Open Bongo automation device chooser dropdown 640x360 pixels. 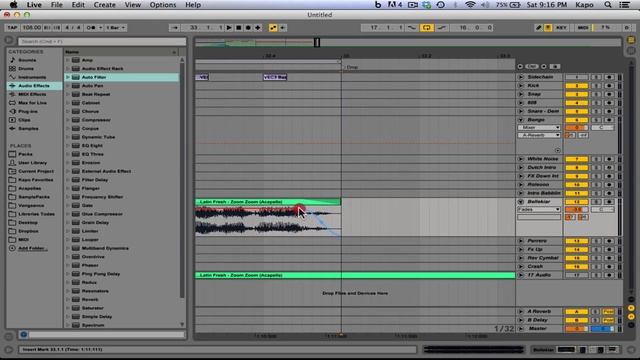click(539, 128)
